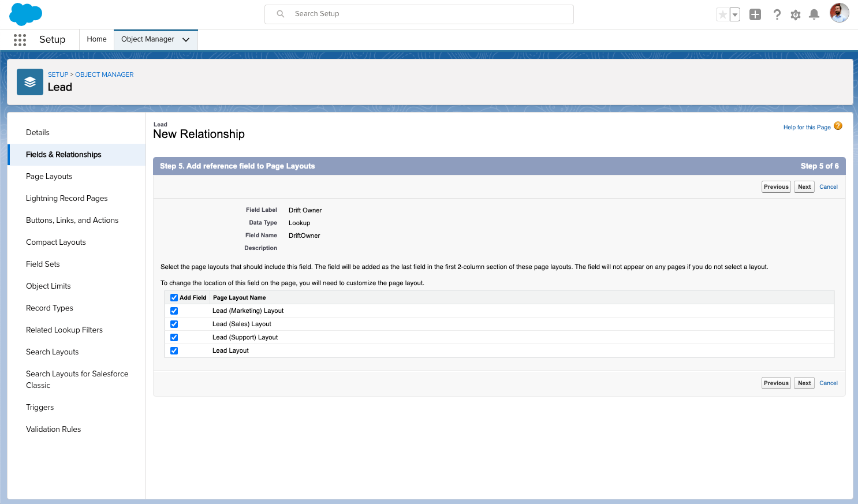Screen dimensions: 858x504
Task: Open the App Launcher grid icon
Action: [20, 39]
